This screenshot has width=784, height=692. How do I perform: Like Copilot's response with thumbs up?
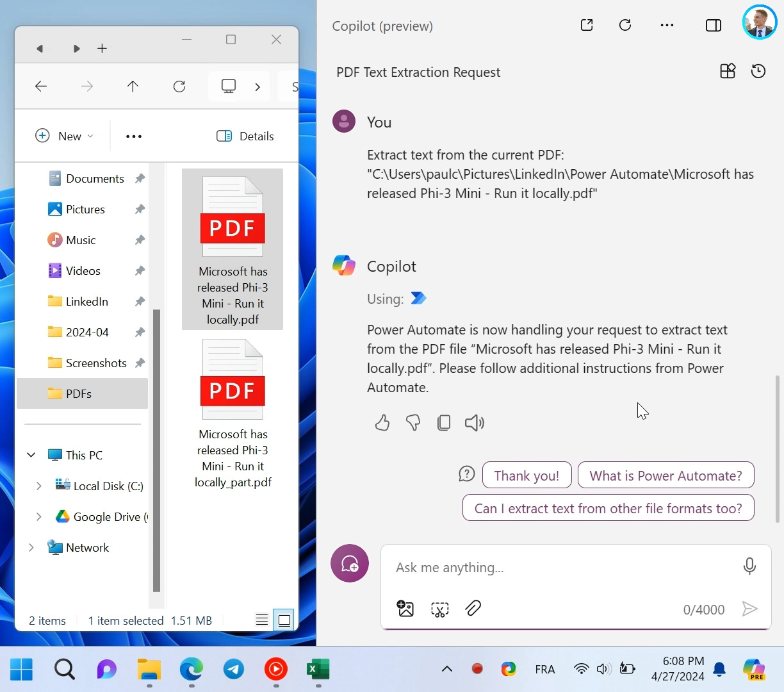click(x=382, y=422)
